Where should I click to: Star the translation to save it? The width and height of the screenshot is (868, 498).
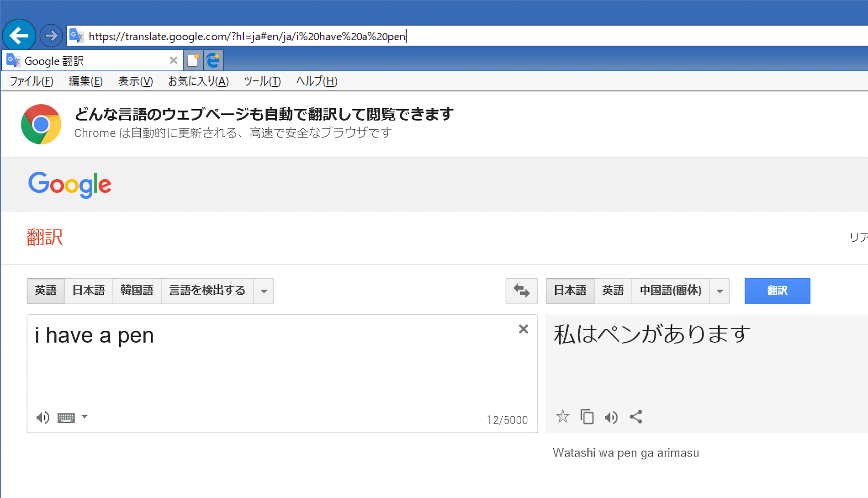click(562, 417)
